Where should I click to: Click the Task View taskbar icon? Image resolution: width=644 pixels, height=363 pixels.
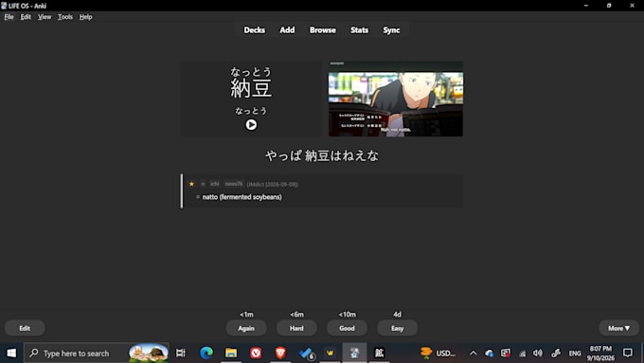coord(180,353)
